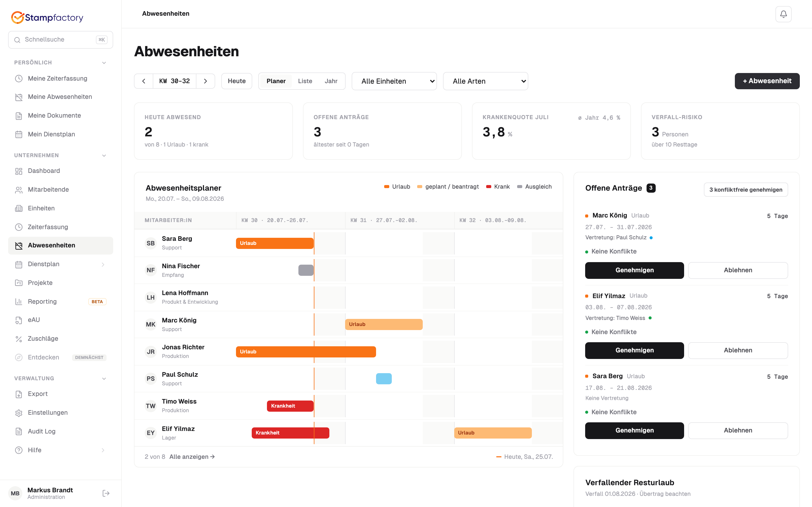Click the logout icon next to Markus Brandt
Viewport: 812px width, 507px height.
tap(106, 493)
